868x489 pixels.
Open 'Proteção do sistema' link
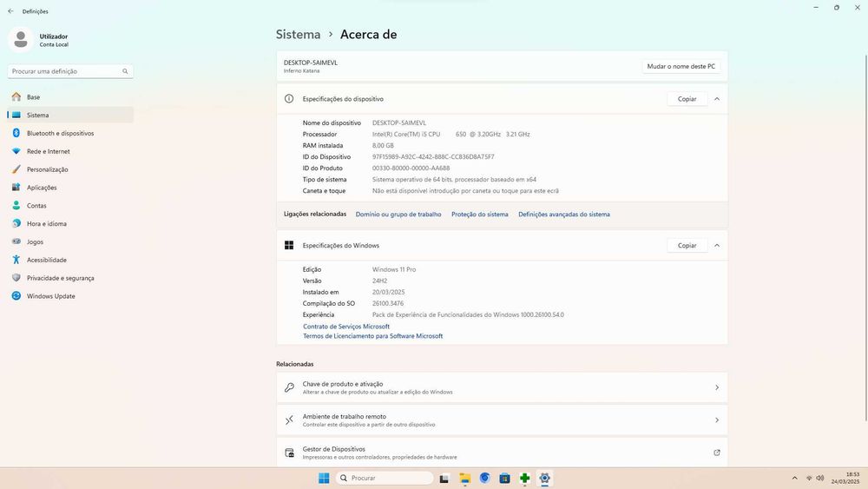479,215
